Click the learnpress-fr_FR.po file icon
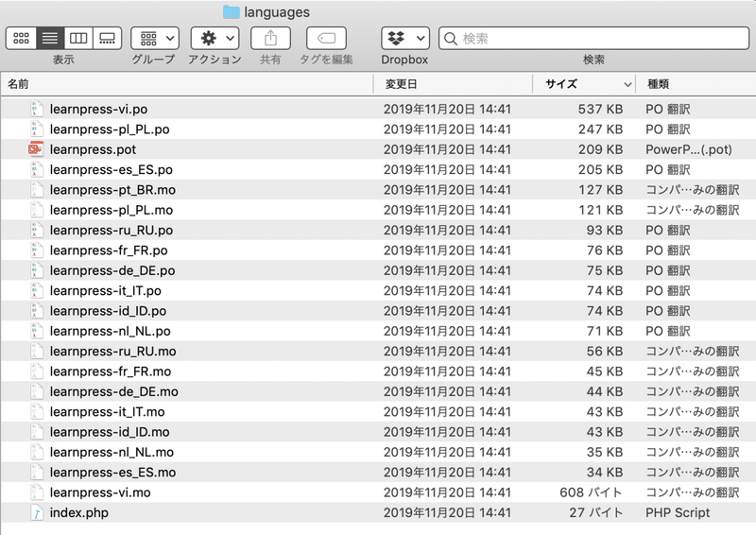This screenshot has width=756, height=535. (37, 250)
